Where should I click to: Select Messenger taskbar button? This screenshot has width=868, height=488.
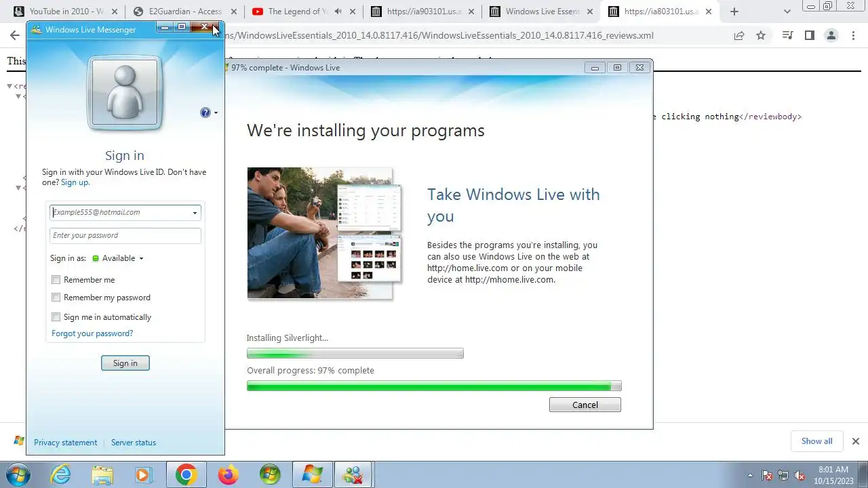pos(353,474)
